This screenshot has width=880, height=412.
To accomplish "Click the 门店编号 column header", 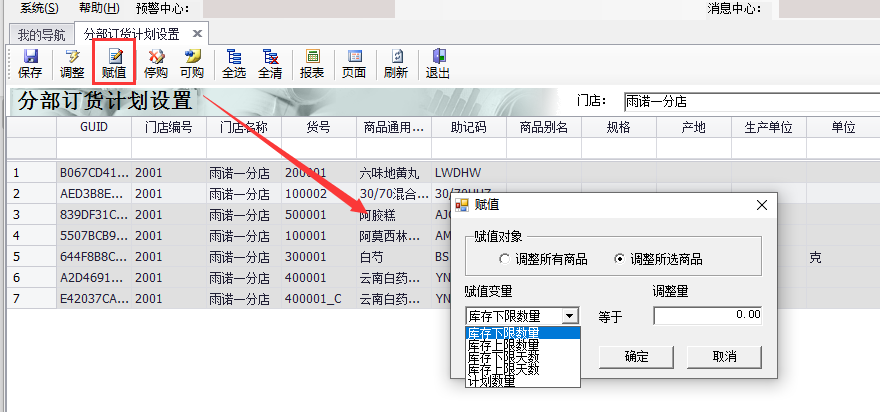I will [x=169, y=127].
